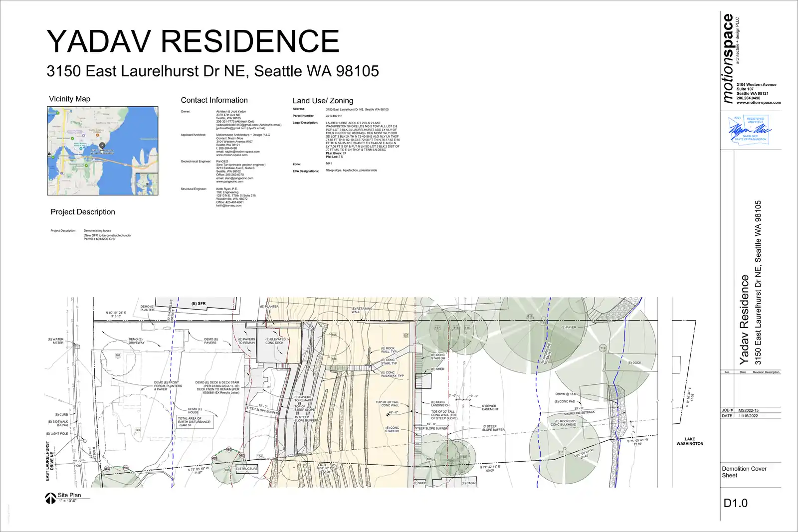The width and height of the screenshot is (798, 532).
Task: Click TOTAL AREA OF EARTH DISTURBANCE note box
Action: coord(196,422)
